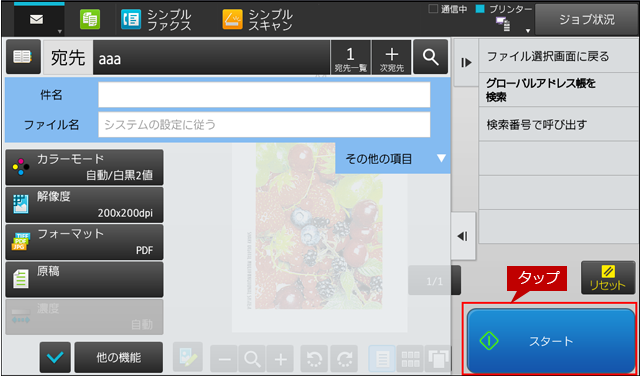Tap the preview magnifier zoom icon
Image resolution: width=640 pixels, height=376 pixels.
point(252,359)
